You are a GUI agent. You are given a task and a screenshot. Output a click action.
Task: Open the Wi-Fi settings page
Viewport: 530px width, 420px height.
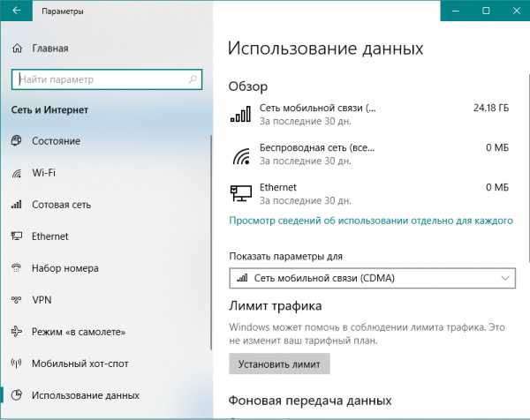pyautogui.click(x=43, y=173)
